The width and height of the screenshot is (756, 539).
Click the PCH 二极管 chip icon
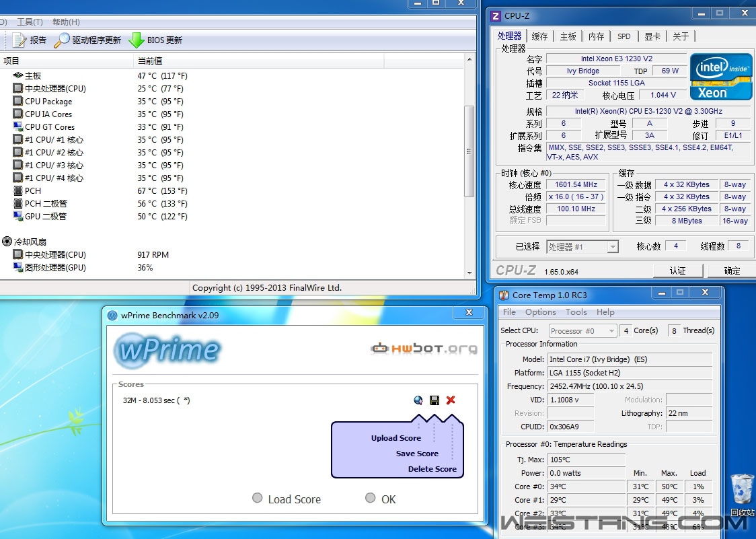[x=18, y=203]
